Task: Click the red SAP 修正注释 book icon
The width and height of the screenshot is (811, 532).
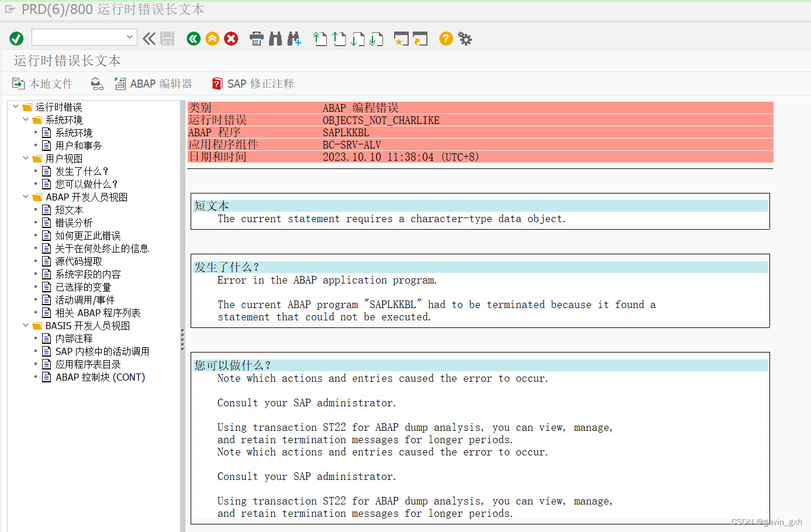Action: 217,84
